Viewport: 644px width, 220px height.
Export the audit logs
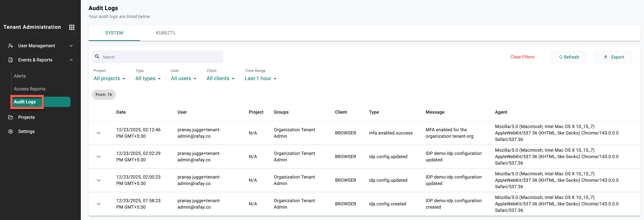click(x=613, y=57)
